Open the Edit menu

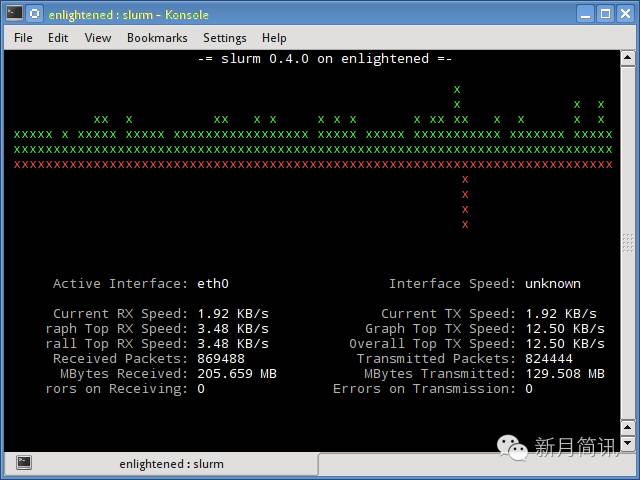(x=58, y=38)
